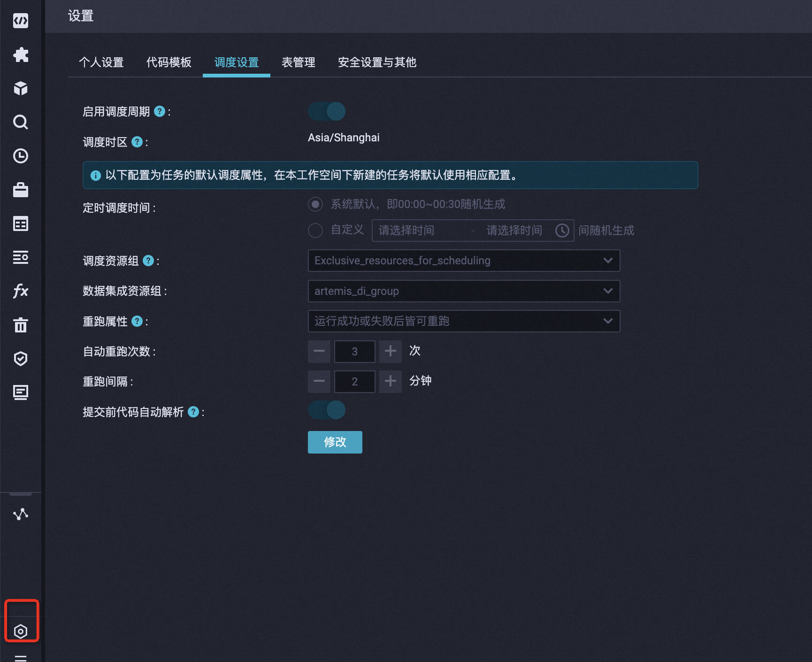This screenshot has width=812, height=662.
Task: Open the clock history icon in sidebar
Action: click(21, 156)
